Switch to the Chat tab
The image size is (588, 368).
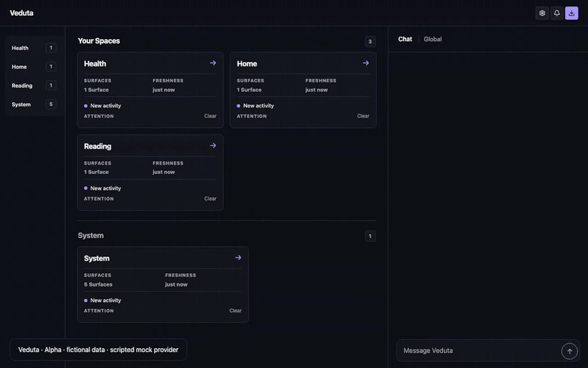(405, 39)
